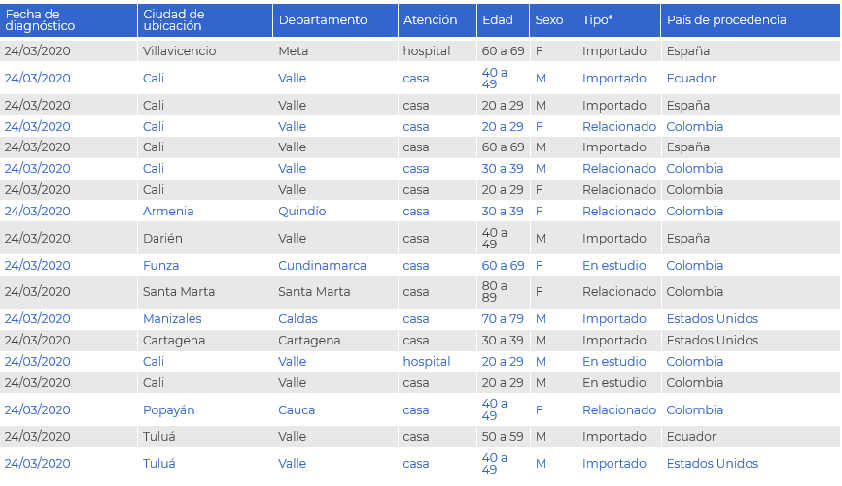This screenshot has width=842, height=486.
Task: Click the 'Fecha de diagnóstico' column header
Action: coord(40,20)
